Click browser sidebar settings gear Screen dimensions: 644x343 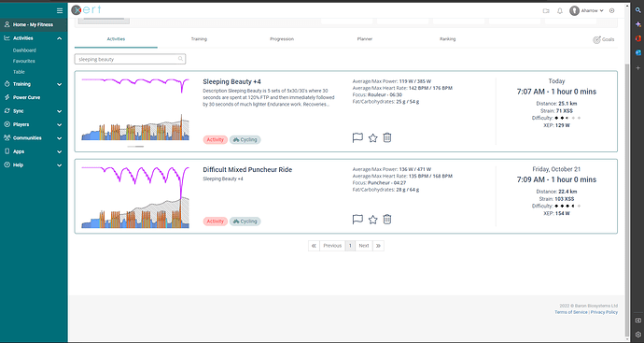coord(638,335)
